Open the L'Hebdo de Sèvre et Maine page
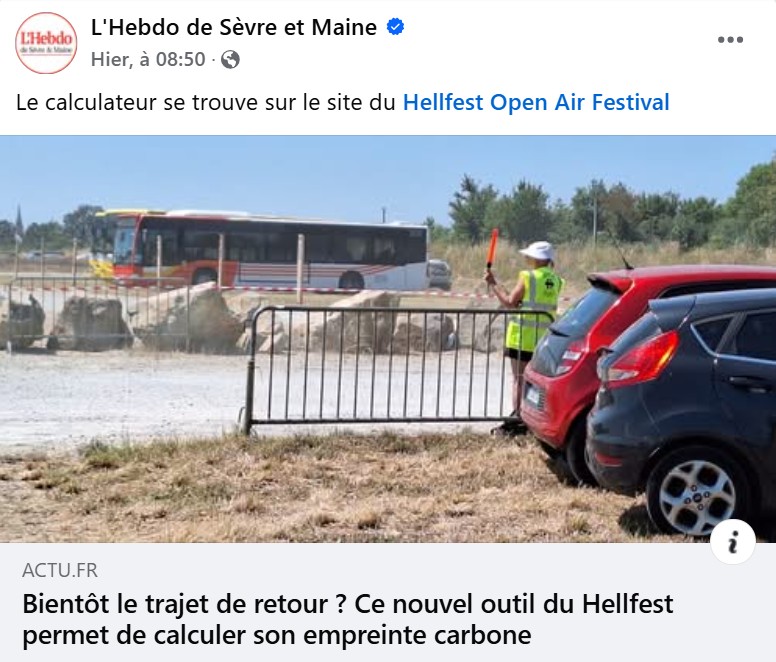 [x=234, y=27]
